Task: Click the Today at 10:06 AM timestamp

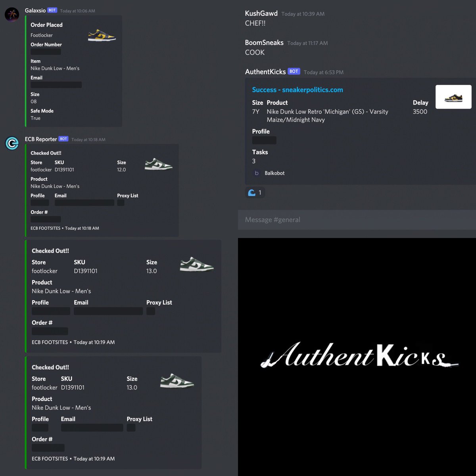Action: [x=78, y=11]
